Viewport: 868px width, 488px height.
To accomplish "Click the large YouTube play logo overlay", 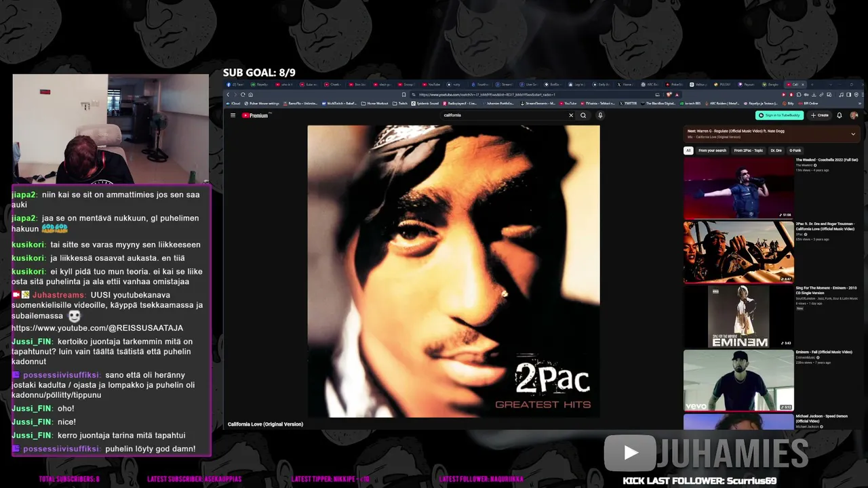I will click(630, 453).
